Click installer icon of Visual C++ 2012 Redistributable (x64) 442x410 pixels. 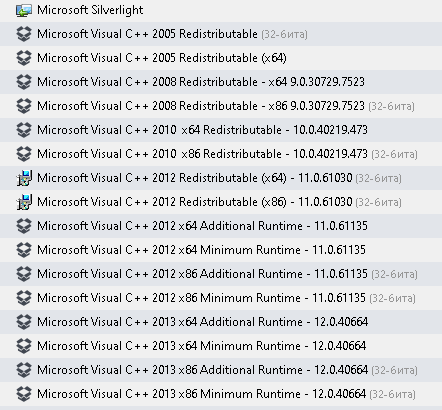pos(24,178)
